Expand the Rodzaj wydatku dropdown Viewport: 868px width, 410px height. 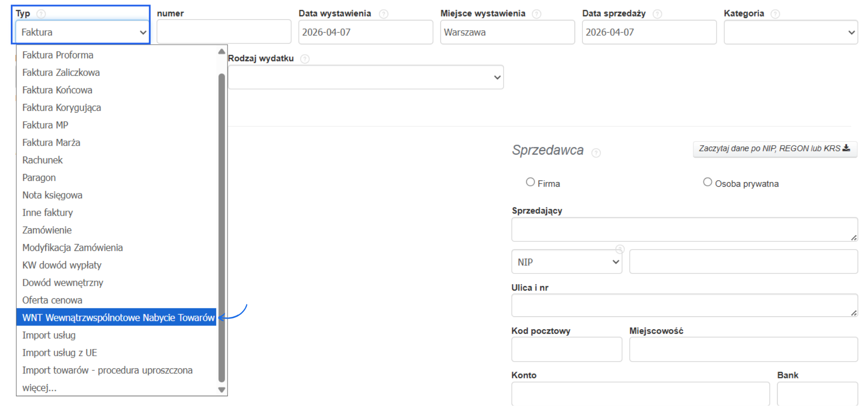click(x=366, y=77)
